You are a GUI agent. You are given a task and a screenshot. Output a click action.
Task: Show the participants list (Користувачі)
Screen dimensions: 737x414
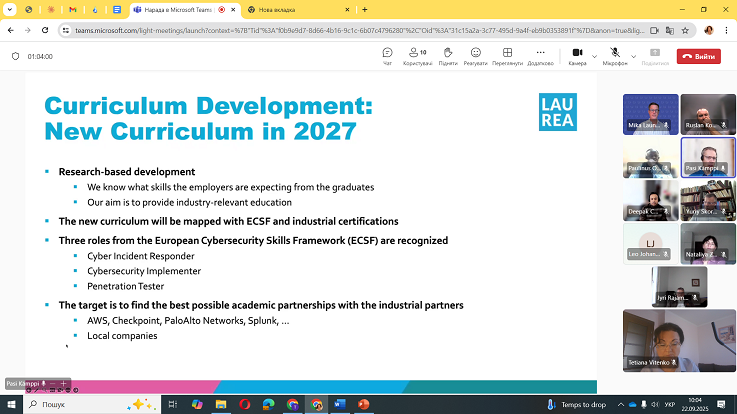pos(417,55)
